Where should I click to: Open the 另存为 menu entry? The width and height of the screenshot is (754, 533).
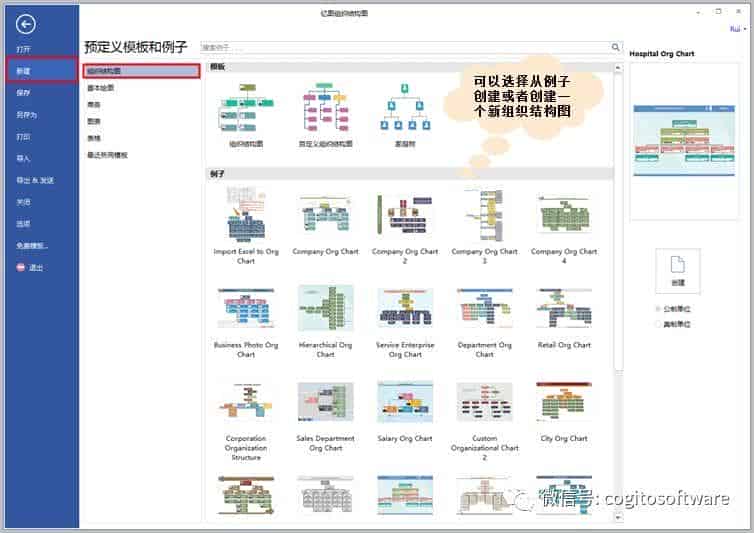tap(26, 114)
